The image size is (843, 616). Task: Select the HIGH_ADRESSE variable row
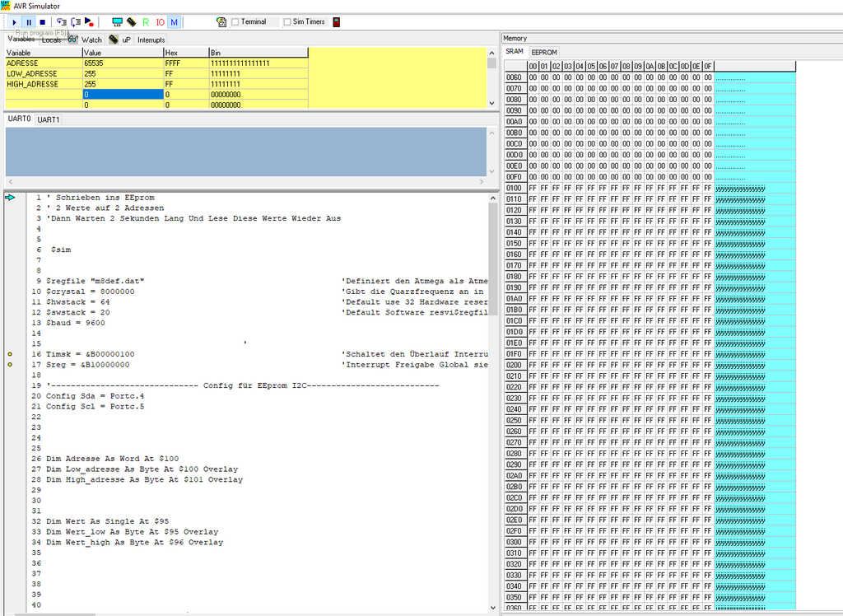(157, 84)
